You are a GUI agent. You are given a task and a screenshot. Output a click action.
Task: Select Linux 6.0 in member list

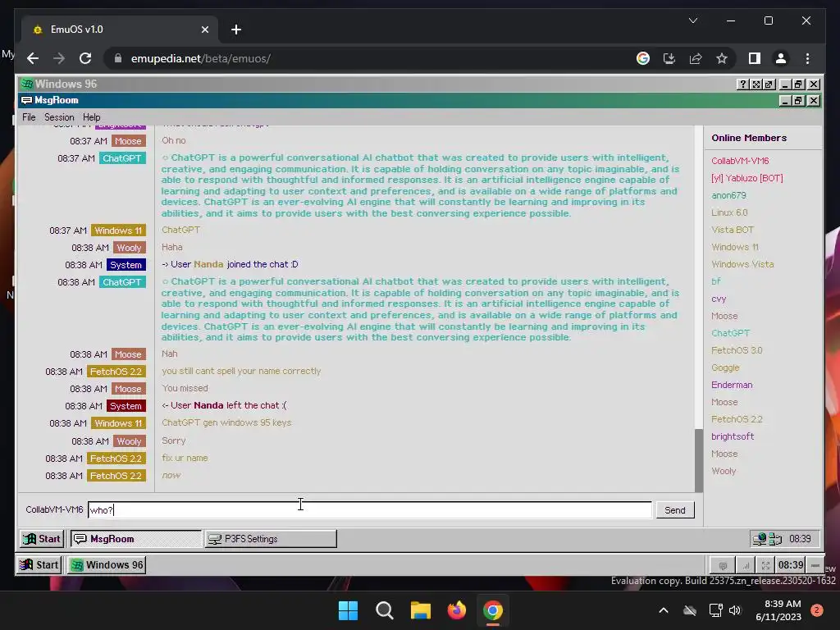click(729, 212)
